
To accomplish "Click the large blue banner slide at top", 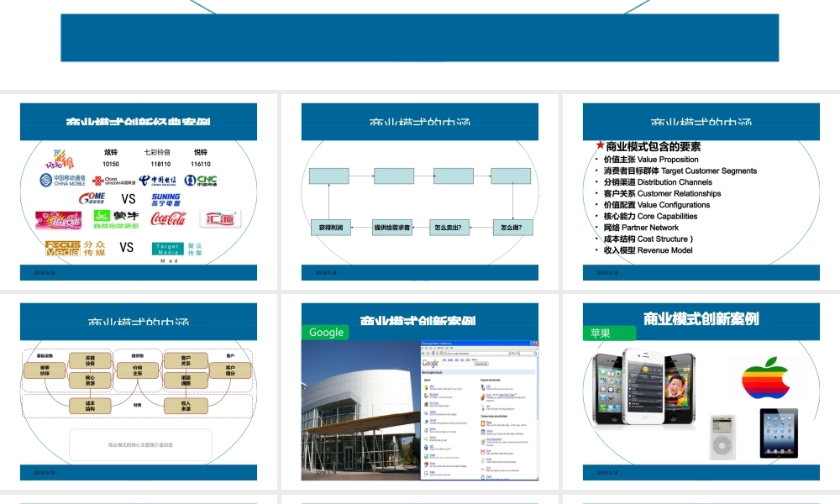I will tap(419, 38).
